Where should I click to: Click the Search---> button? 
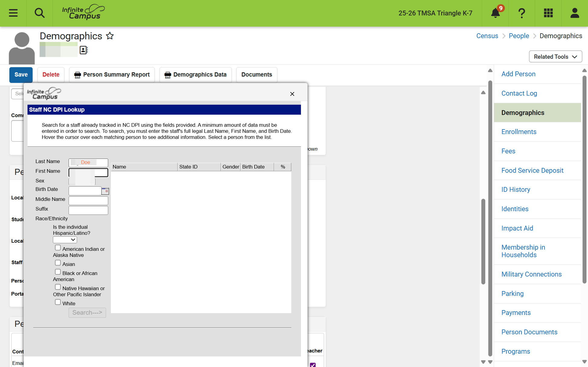click(87, 313)
